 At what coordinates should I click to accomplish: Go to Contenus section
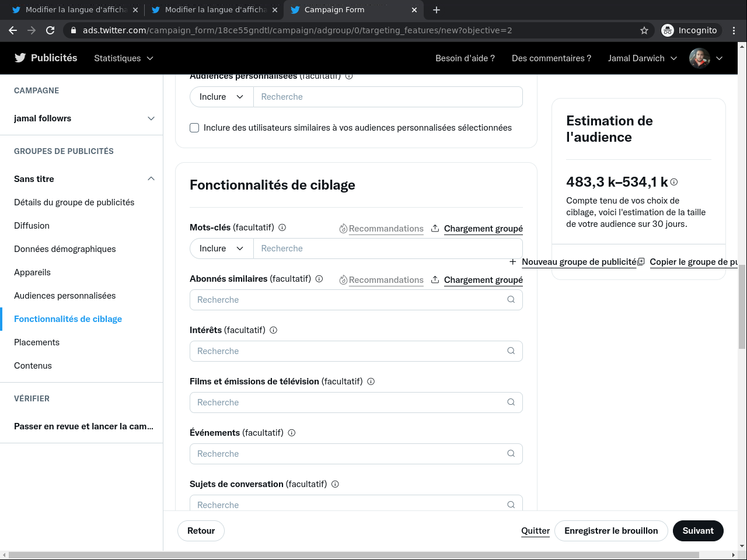tap(33, 366)
